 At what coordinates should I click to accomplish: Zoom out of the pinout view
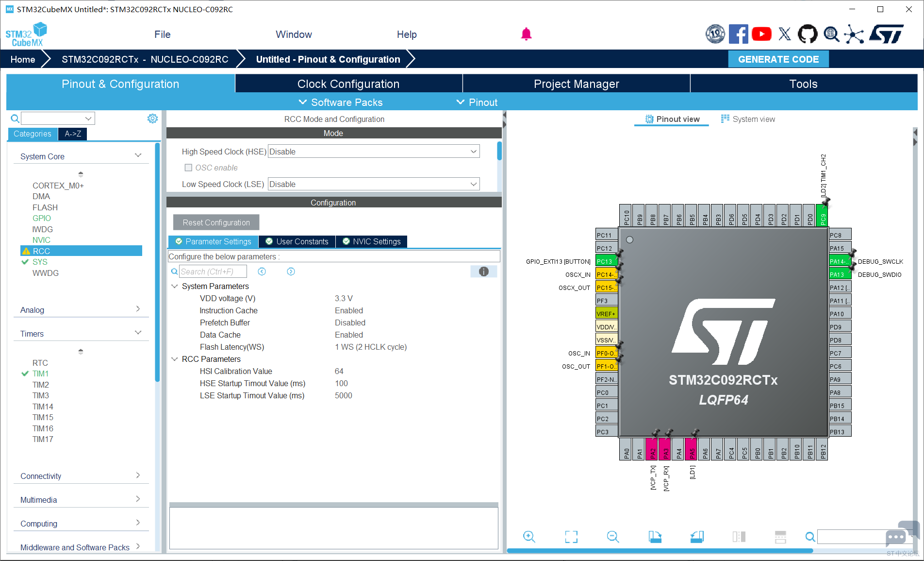coord(613,537)
